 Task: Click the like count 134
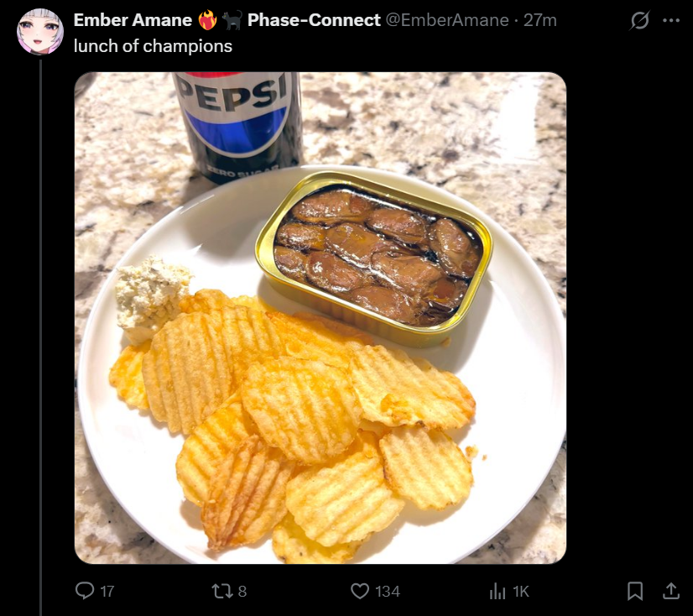[388, 591]
